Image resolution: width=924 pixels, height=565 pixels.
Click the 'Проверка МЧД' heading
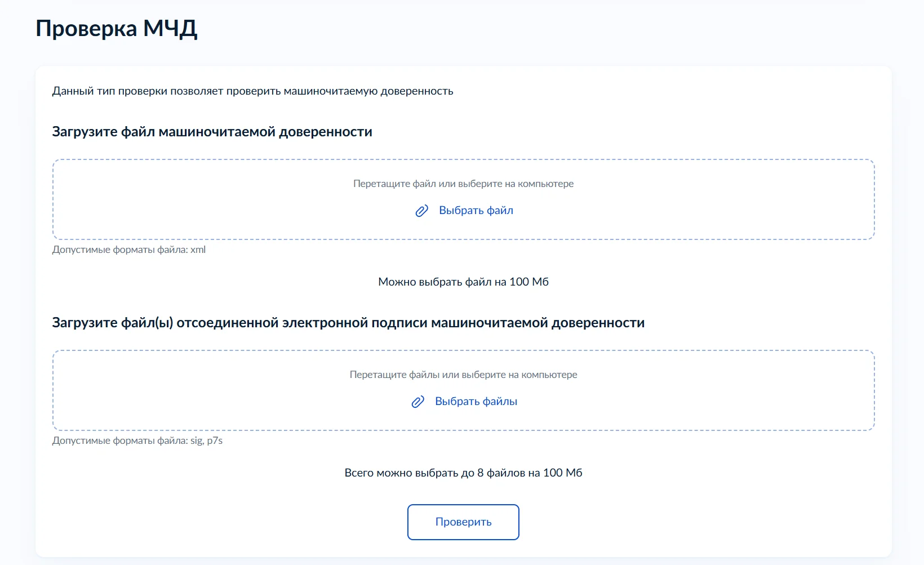[x=117, y=28]
